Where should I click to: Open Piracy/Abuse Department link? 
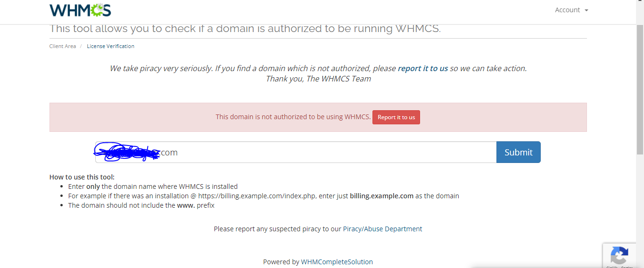tap(382, 229)
